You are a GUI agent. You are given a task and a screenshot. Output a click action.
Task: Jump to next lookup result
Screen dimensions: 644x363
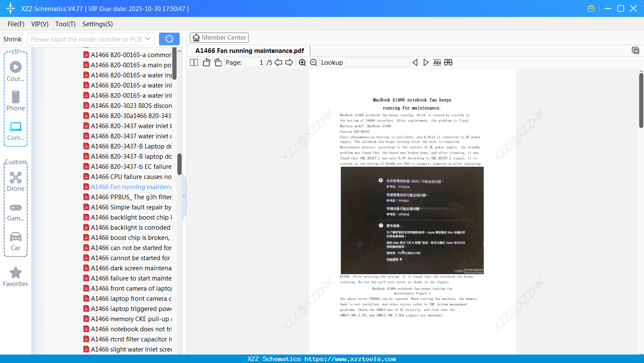(426, 63)
